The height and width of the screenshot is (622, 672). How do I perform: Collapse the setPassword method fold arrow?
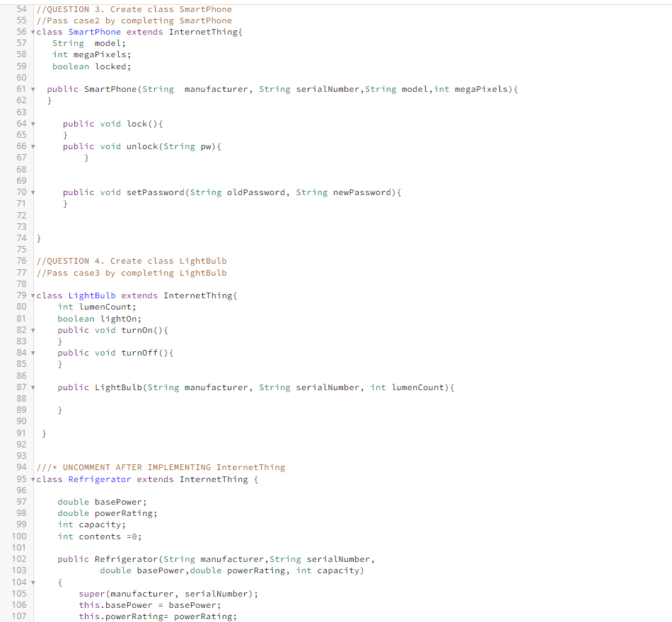[32, 192]
